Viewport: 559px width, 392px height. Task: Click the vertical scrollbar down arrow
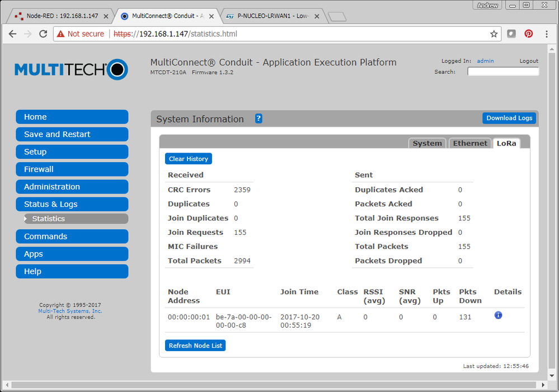click(552, 376)
